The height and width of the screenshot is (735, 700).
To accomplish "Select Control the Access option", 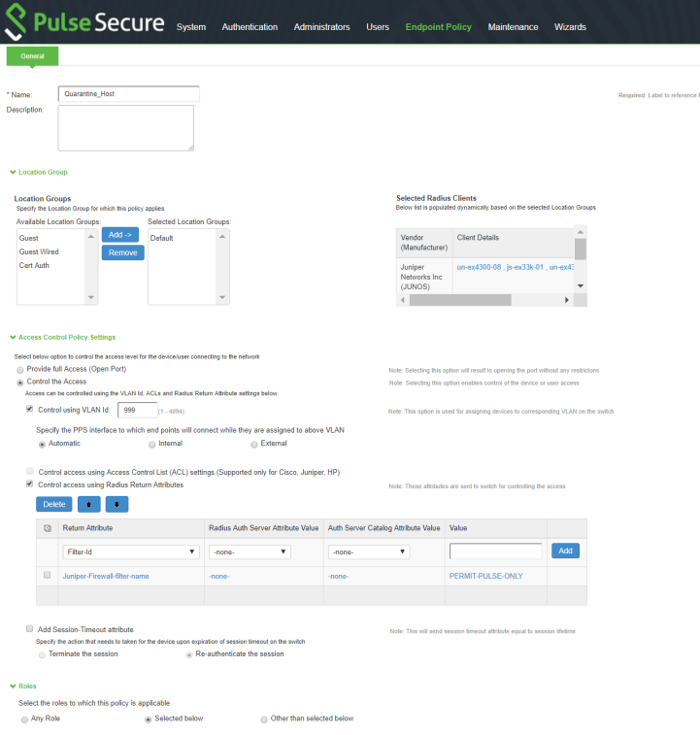I will (20, 383).
